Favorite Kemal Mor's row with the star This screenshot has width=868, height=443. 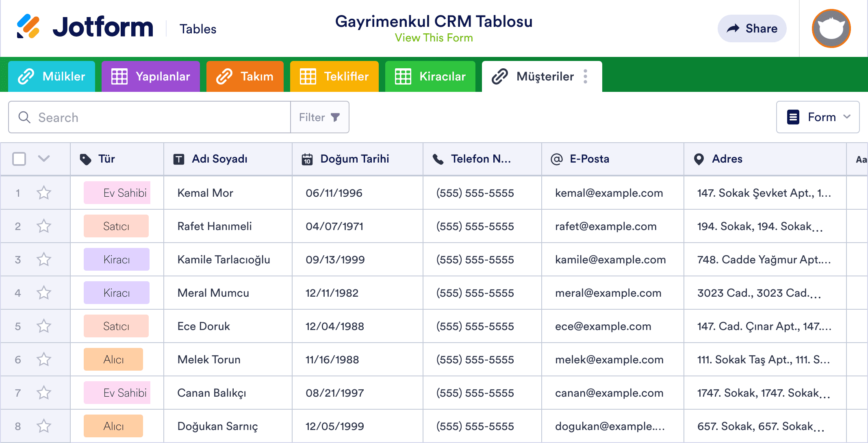coord(43,193)
